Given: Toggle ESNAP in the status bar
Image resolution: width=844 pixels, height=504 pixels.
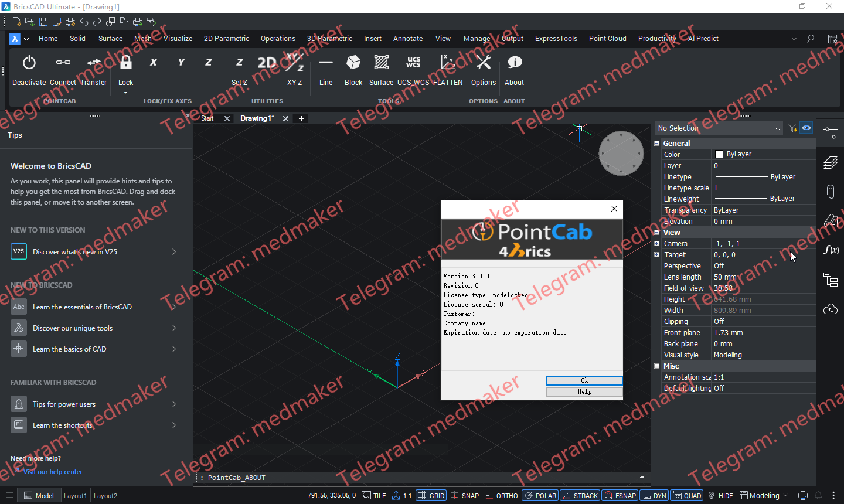Looking at the screenshot, I should 620,495.
